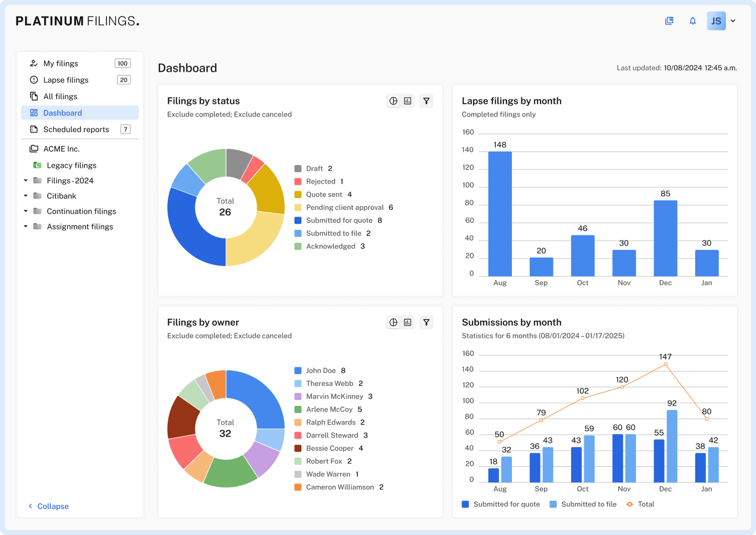Click the Lapse filings alert icon

(34, 80)
